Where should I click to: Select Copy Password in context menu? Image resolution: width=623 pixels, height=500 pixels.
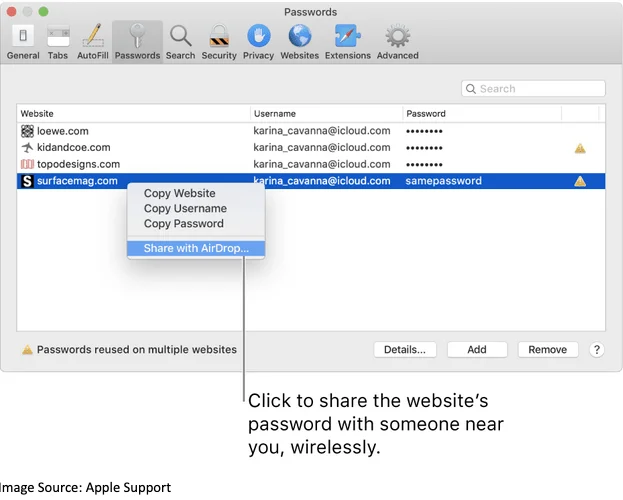tap(184, 223)
